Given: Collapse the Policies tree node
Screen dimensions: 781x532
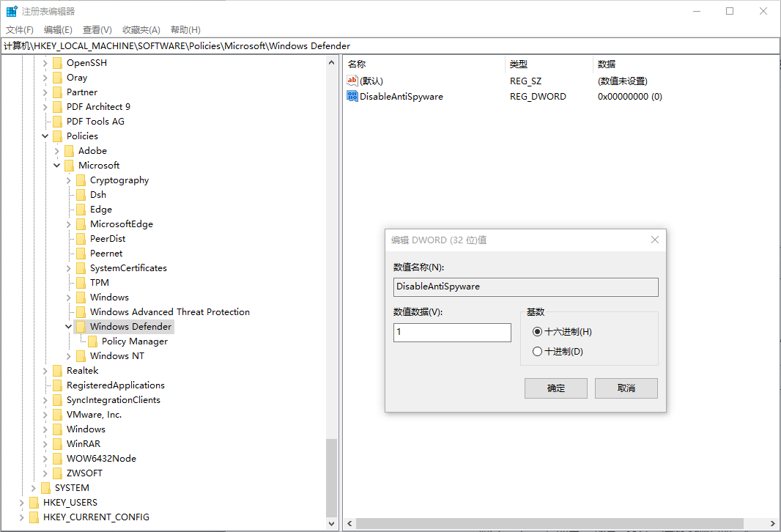Looking at the screenshot, I should point(45,136).
